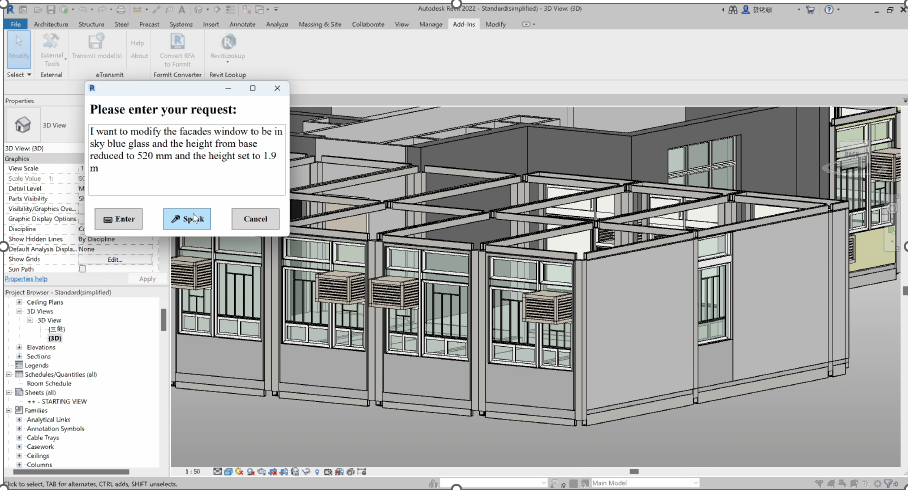Switch to the Architecture ribbon tab

tap(51, 22)
